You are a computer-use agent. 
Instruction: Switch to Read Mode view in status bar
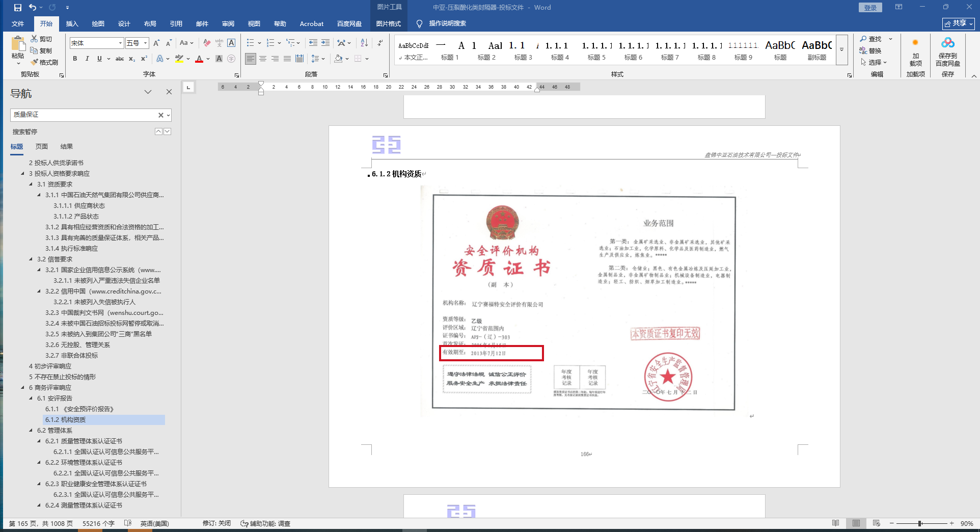point(836,523)
